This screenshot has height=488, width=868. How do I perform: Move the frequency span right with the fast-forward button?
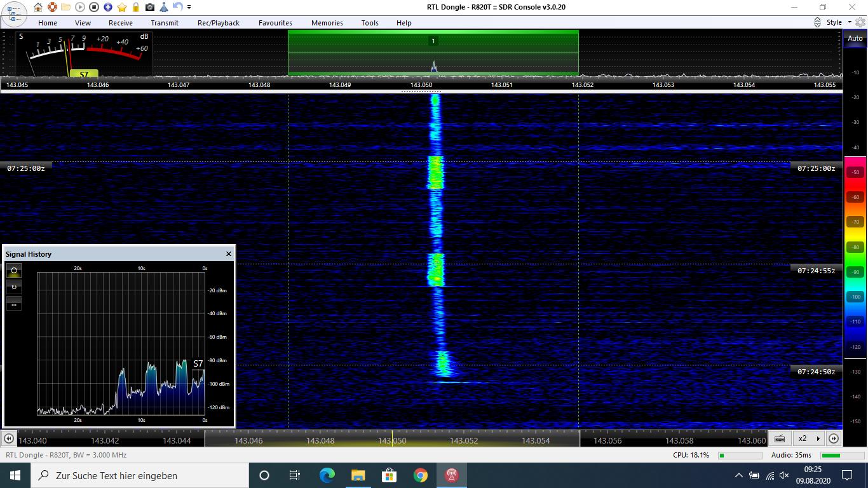(x=834, y=438)
